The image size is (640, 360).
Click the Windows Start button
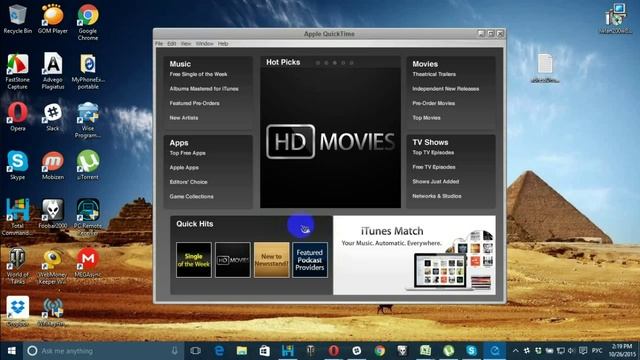(x=11, y=351)
